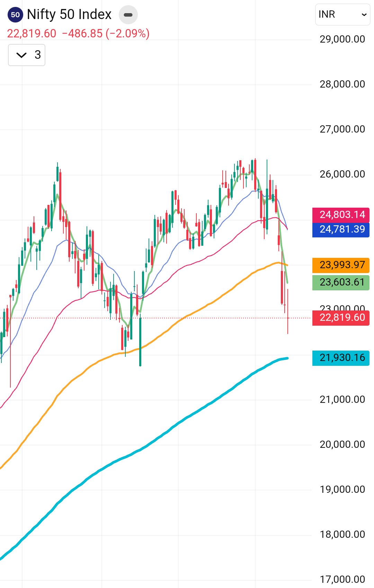Click the 26,000.00 price scale label

[342, 174]
